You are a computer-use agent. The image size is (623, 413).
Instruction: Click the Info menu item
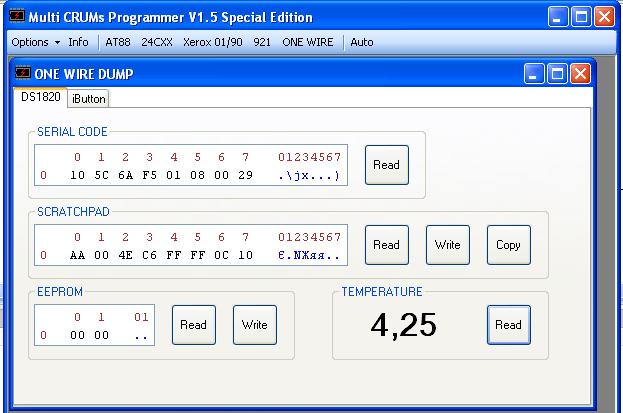[78, 42]
